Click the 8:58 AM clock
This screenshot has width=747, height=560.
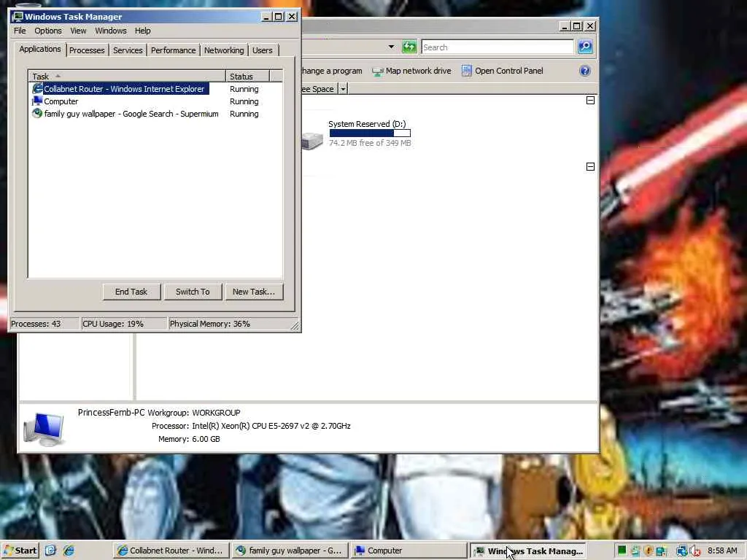[722, 551]
